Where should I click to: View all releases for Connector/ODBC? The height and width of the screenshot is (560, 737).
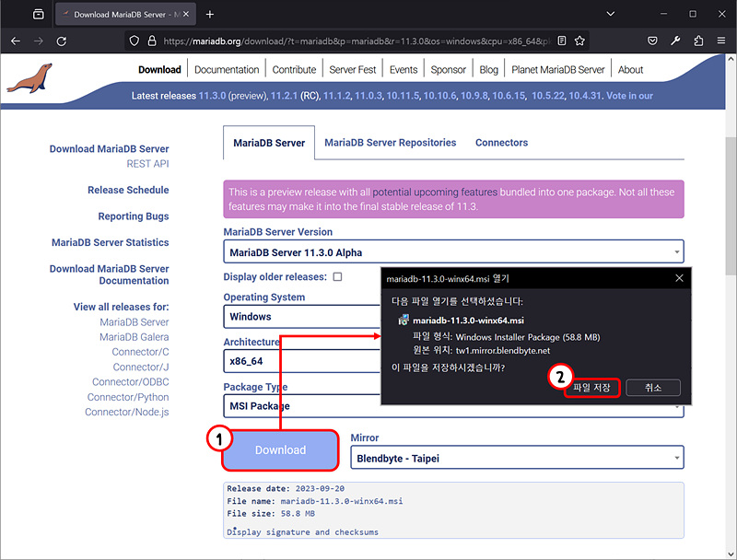coord(130,382)
